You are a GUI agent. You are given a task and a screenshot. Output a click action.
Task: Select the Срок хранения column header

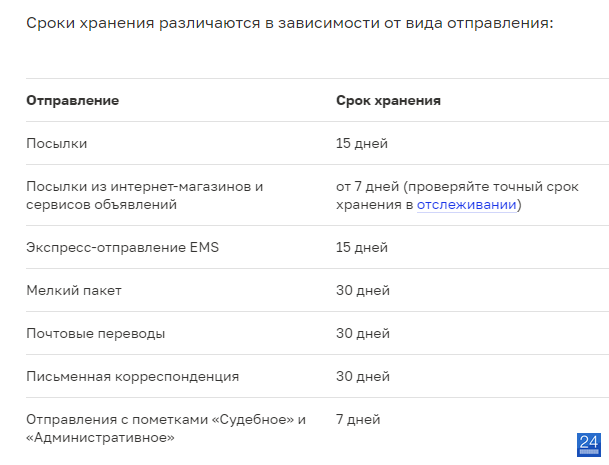point(388,101)
